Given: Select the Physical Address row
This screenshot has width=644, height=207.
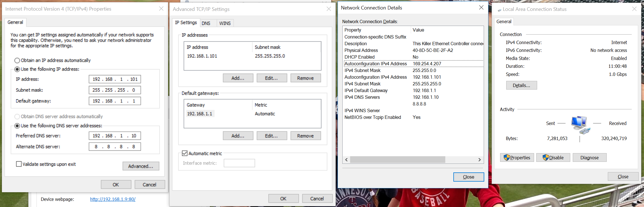Looking at the screenshot, I should pos(413,50).
